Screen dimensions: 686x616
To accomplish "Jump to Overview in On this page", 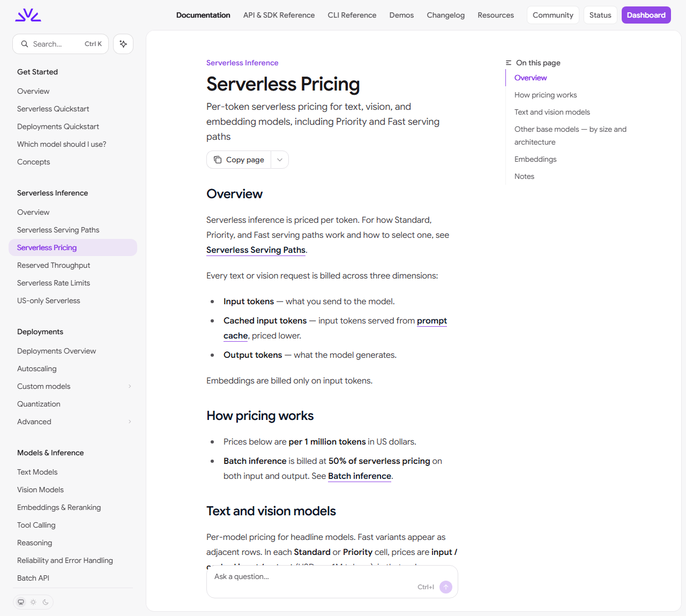I will tap(531, 78).
